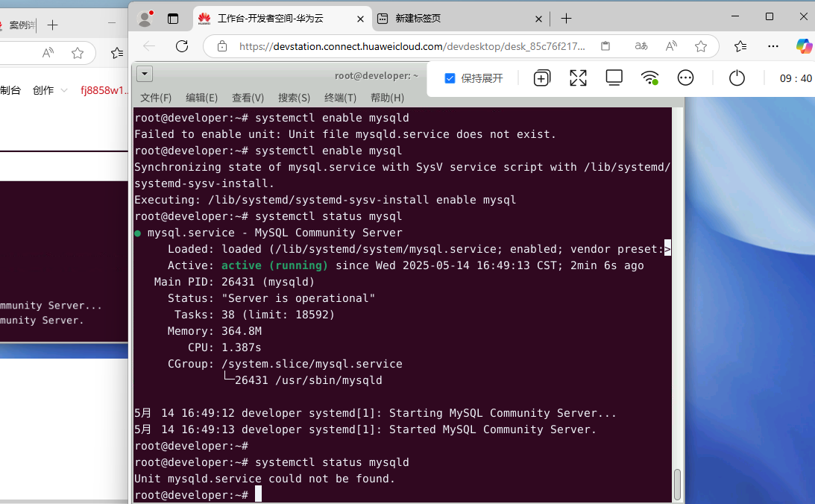The image size is (815, 504).
Task: Click the 09 : 40 timer display
Action: [796, 78]
